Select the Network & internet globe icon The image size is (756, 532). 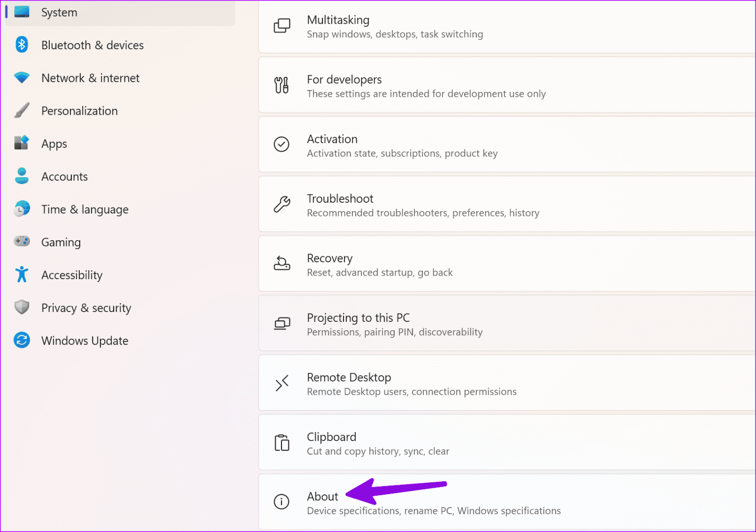click(22, 78)
